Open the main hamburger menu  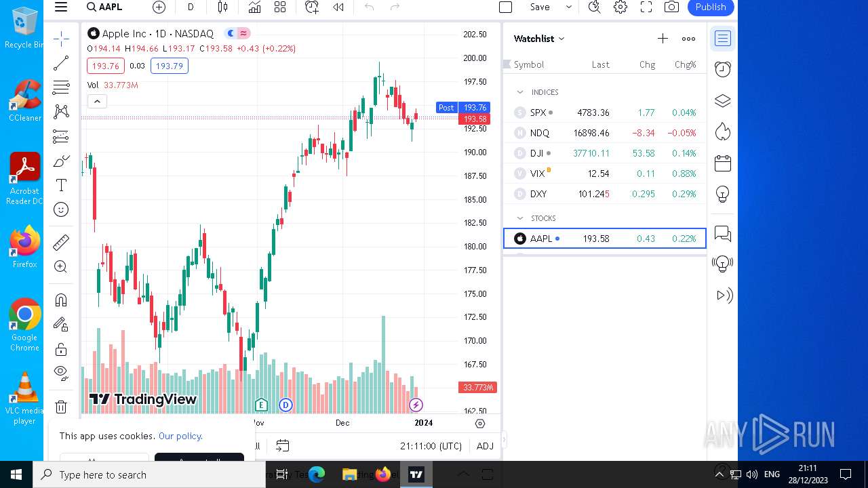[x=61, y=7]
